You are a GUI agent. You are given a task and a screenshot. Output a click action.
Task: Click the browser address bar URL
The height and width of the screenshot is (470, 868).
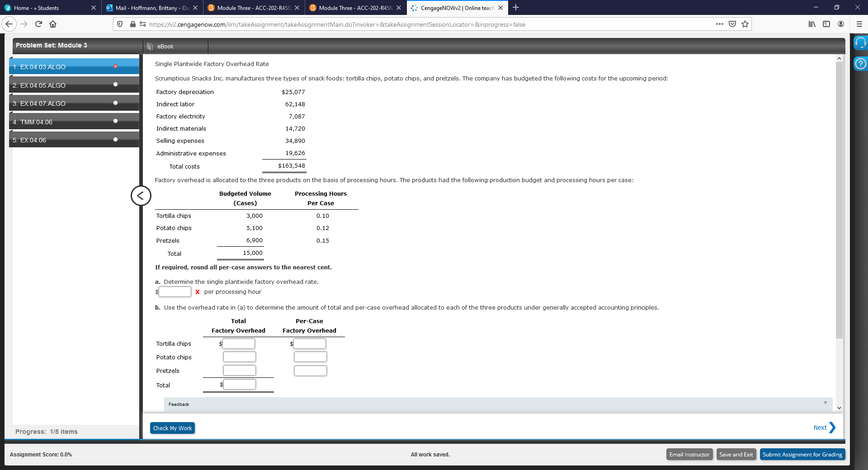pos(337,24)
